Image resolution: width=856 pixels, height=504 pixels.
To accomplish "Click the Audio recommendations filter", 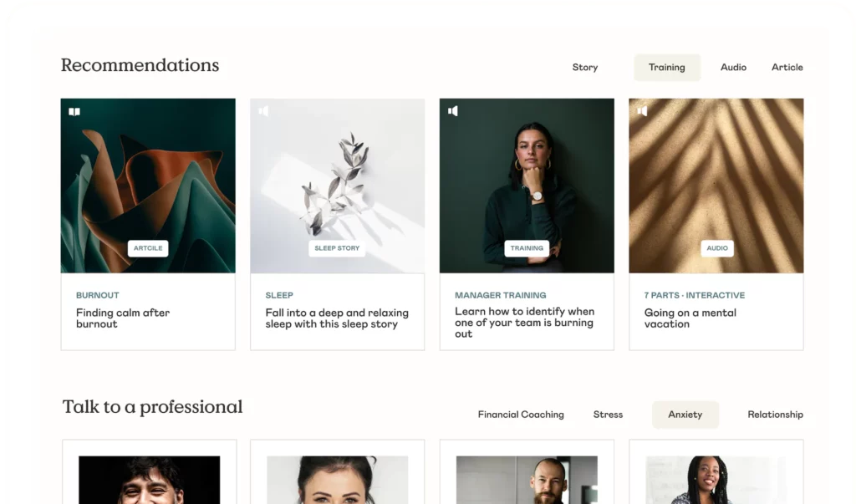I will (733, 67).
